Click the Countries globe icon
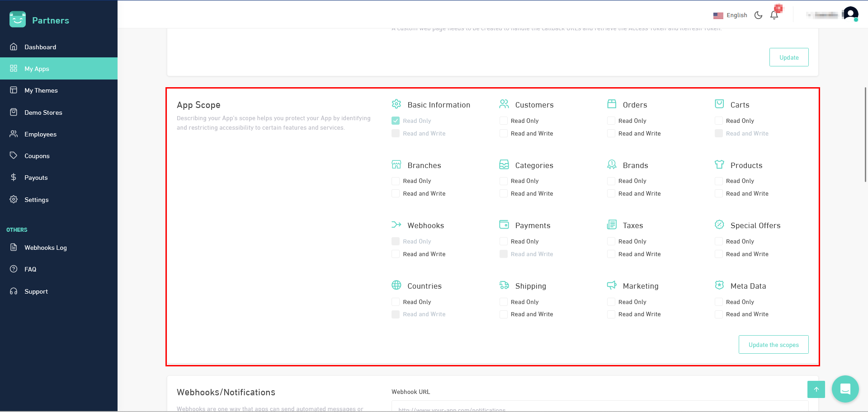The image size is (868, 412). [x=396, y=285]
